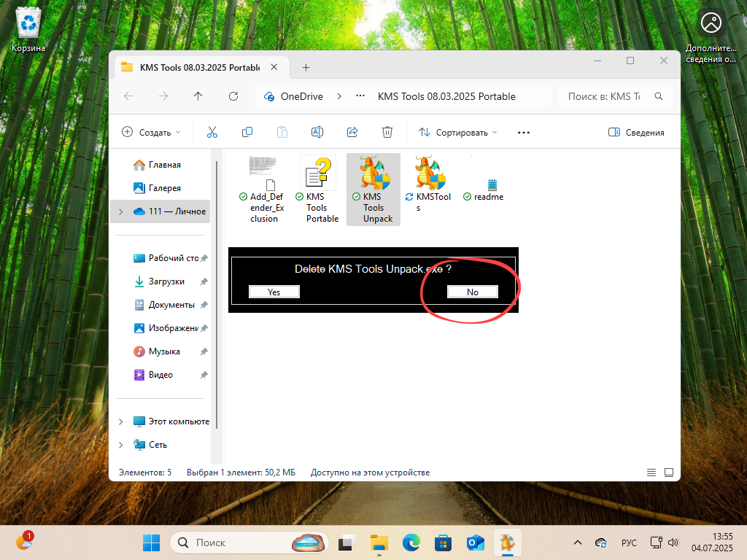Click the search field Поиск в: KMS

605,96
